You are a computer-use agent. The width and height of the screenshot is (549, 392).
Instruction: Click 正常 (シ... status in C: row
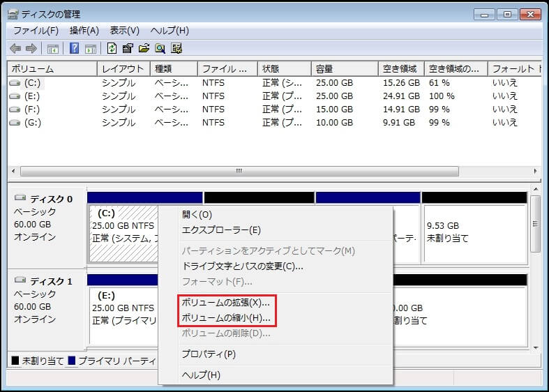pyautogui.click(x=282, y=83)
